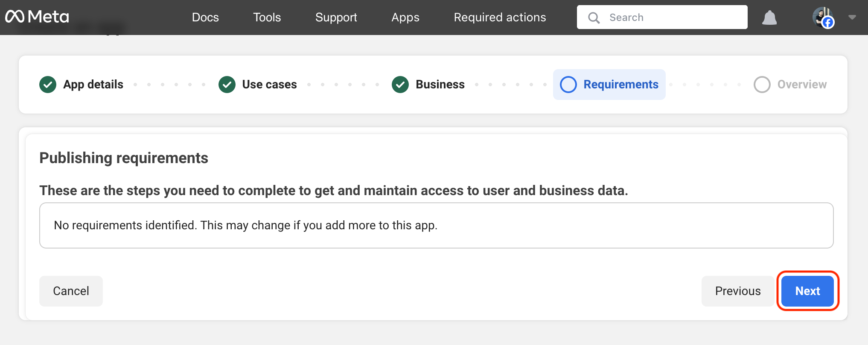Click the Overview step circle
This screenshot has width=868, height=345.
pos(762,85)
